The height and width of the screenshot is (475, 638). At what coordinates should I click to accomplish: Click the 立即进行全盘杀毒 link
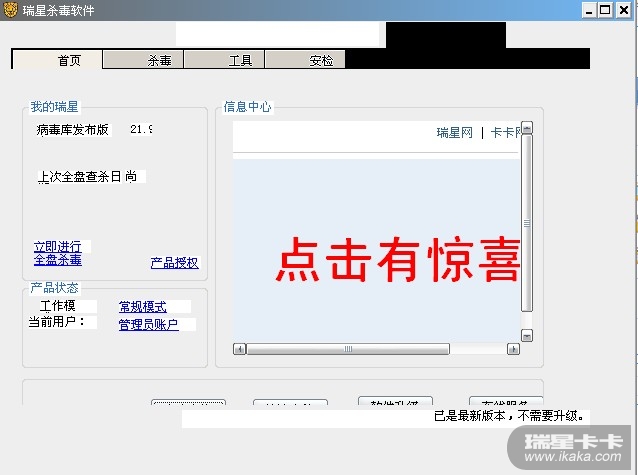pos(58,253)
